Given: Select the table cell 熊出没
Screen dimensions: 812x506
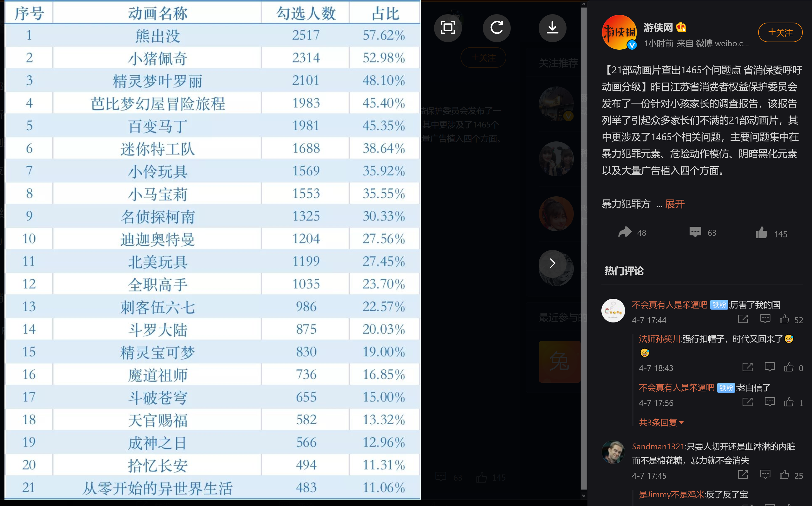Looking at the screenshot, I should (x=157, y=35).
